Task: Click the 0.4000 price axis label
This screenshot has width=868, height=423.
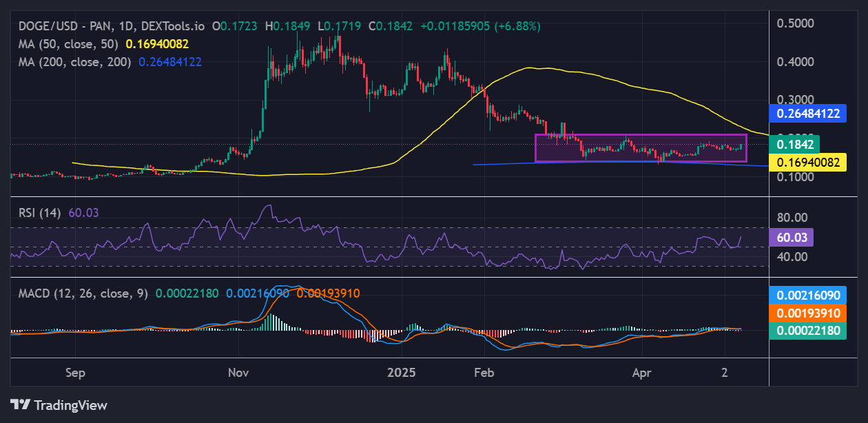Action: click(x=796, y=61)
